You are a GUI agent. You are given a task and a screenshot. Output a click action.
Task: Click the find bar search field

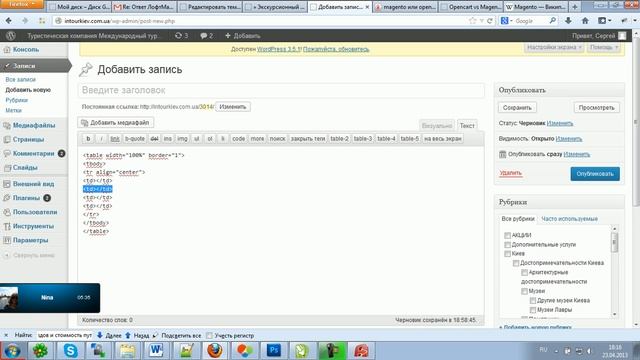pyautogui.click(x=64, y=336)
